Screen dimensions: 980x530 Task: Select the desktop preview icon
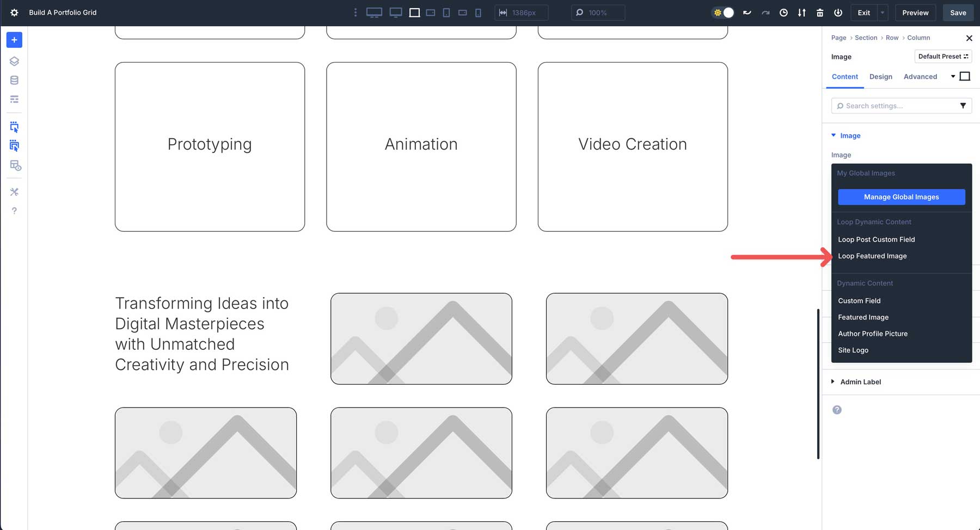coord(374,12)
